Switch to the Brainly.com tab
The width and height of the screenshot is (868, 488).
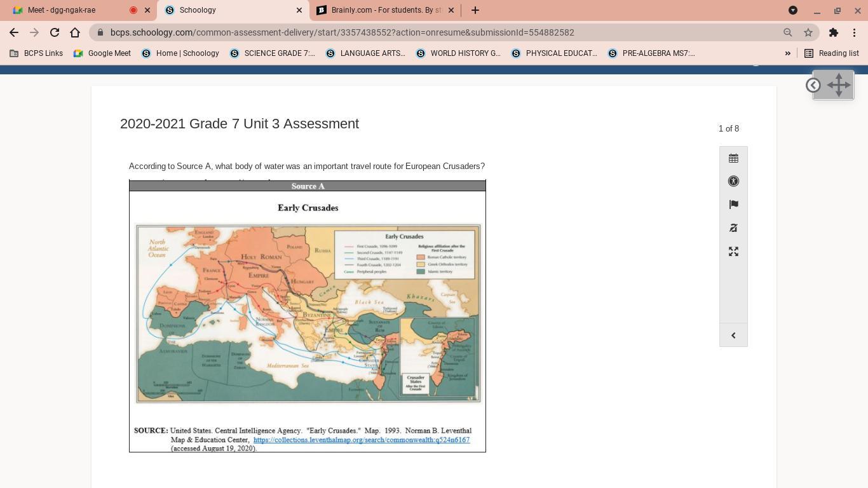[x=385, y=10]
